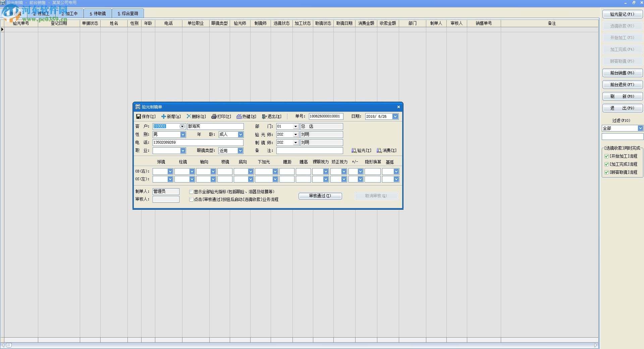
Task: Click the Hotkeys (热键) keyboard icon
Action: pos(239,116)
